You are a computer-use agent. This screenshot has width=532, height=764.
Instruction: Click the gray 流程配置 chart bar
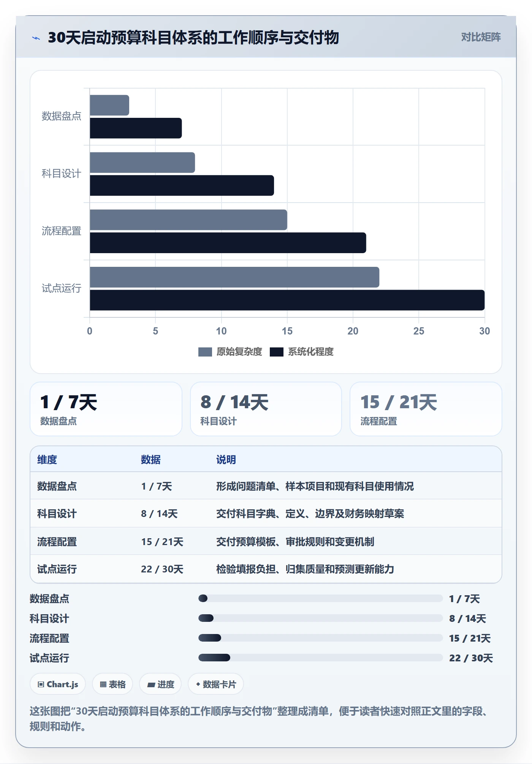(188, 220)
